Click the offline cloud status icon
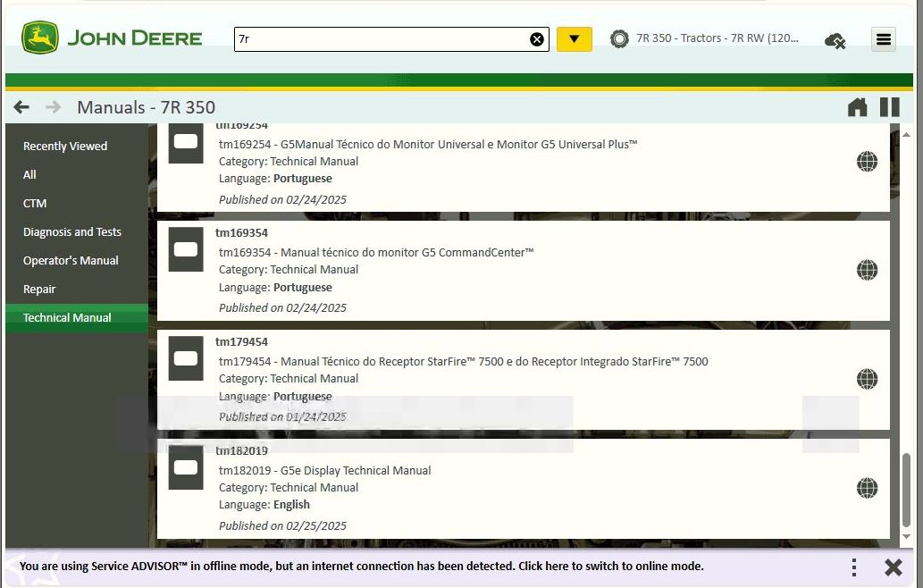The width and height of the screenshot is (923, 588). pos(835,40)
